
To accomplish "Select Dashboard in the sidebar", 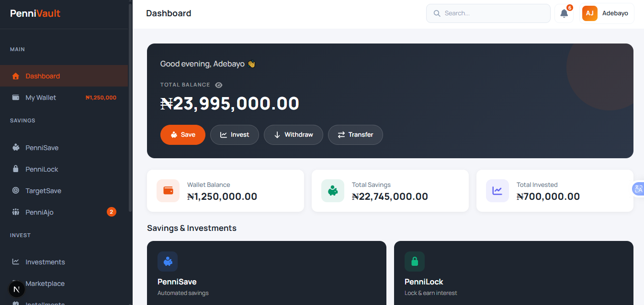I will coord(43,76).
